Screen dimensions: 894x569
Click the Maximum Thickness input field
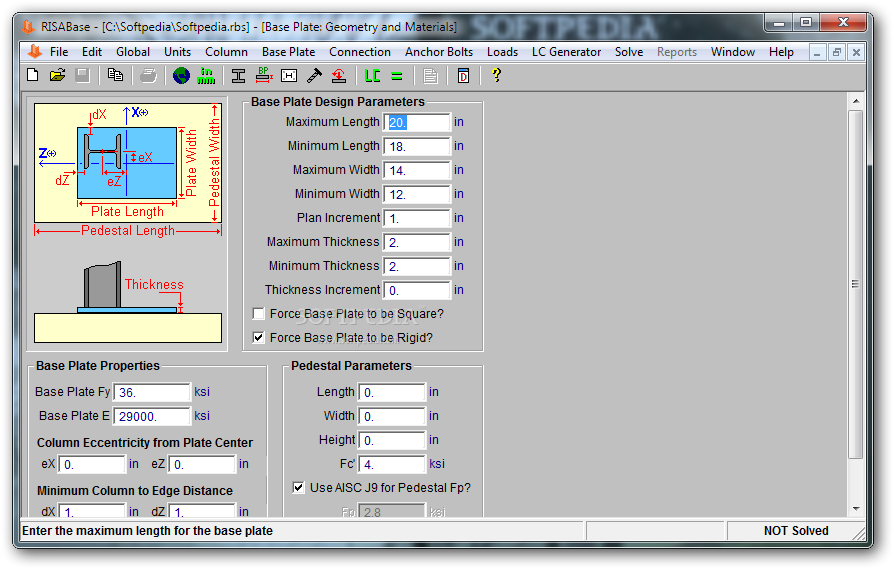click(x=417, y=242)
